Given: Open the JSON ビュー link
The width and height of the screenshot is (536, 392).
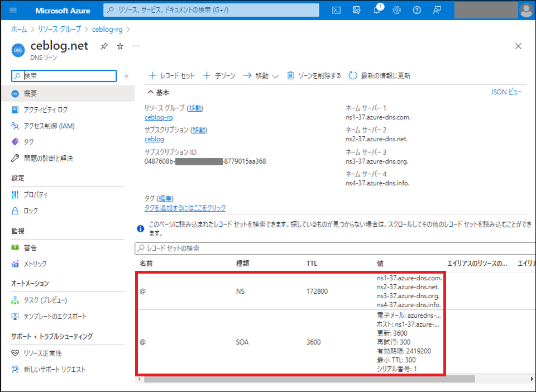Looking at the screenshot, I should pos(506,92).
